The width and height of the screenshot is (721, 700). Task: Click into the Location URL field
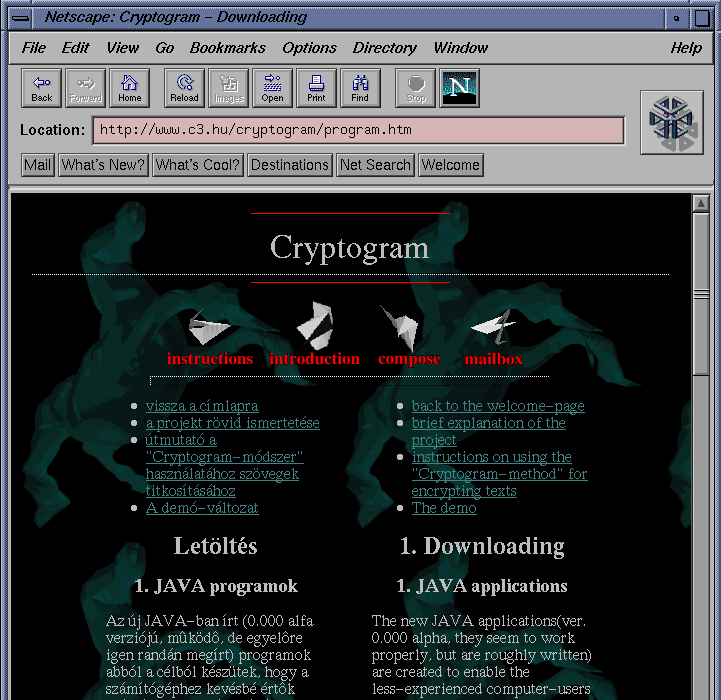(x=358, y=130)
